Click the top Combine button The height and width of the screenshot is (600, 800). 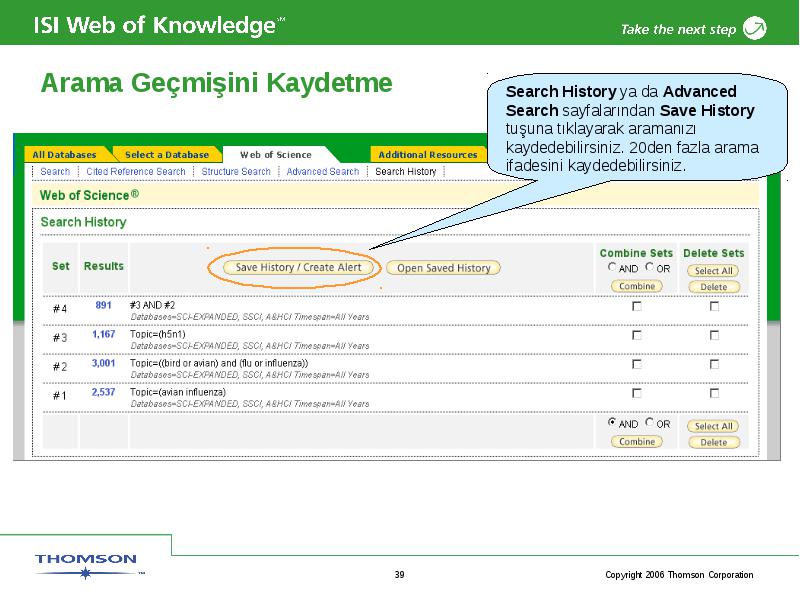click(637, 286)
